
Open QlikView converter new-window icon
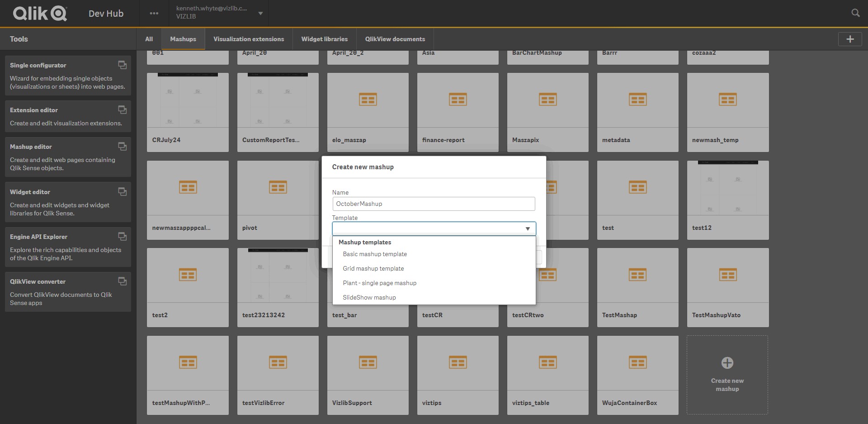pos(122,281)
